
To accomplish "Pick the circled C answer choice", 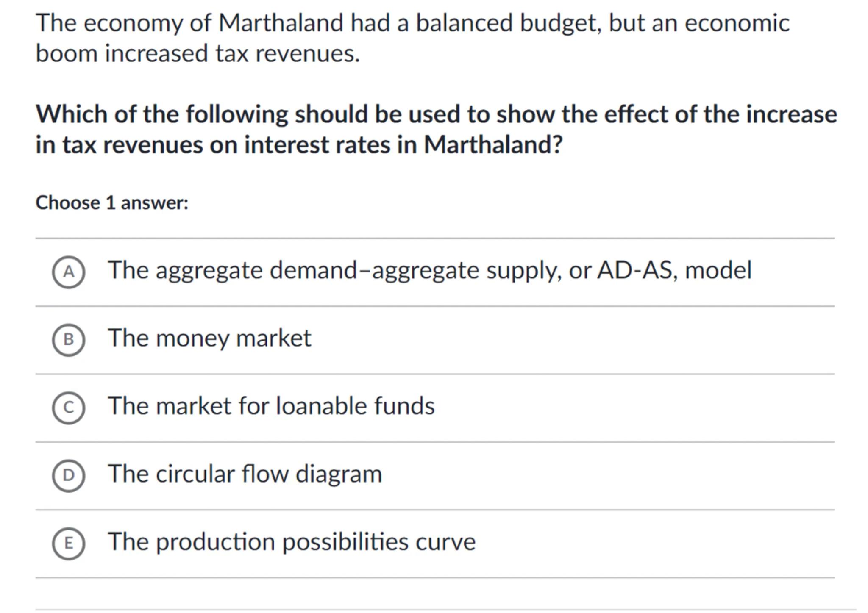I will (x=68, y=408).
